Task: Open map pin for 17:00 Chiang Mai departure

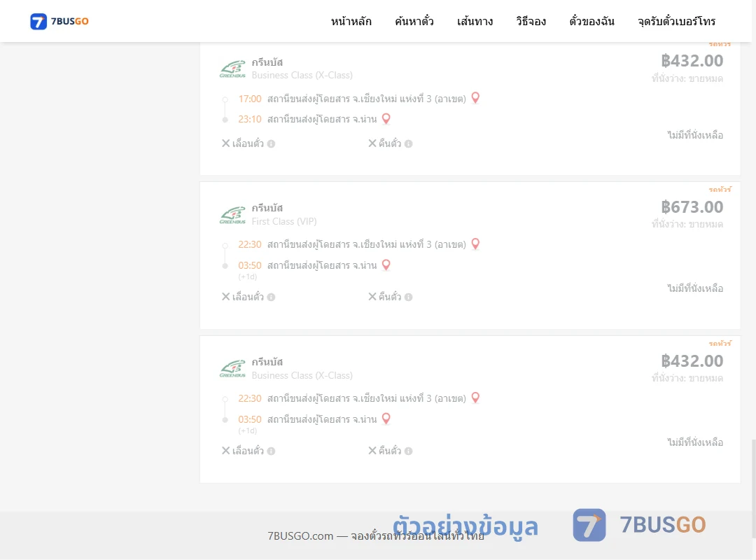Action: coord(475,98)
